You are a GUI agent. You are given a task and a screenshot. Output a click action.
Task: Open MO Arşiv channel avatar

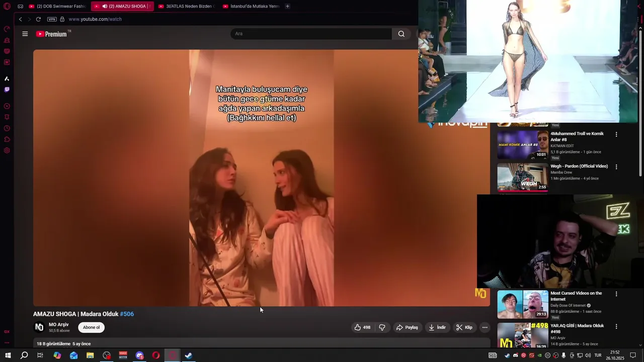[x=39, y=327]
